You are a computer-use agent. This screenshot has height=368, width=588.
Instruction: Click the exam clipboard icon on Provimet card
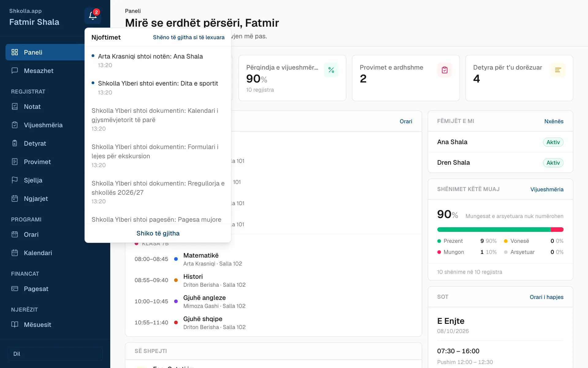(445, 70)
